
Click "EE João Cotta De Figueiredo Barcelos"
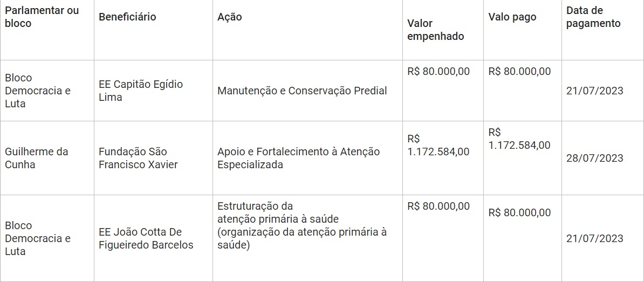coord(146,238)
